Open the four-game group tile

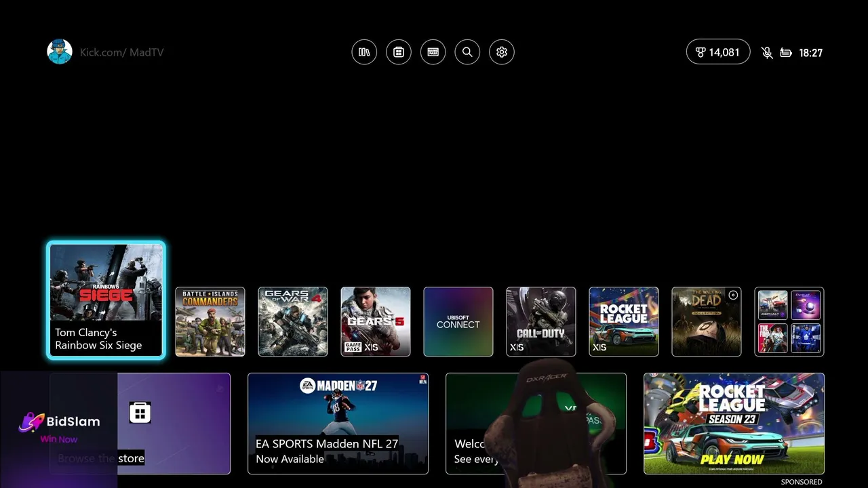point(789,321)
